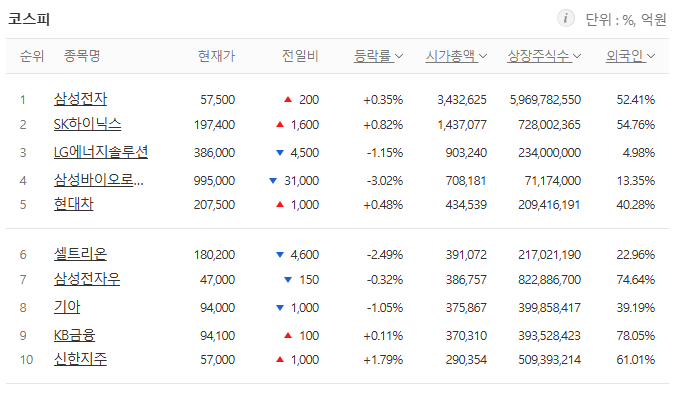The width and height of the screenshot is (687, 394).
Task: Sort by 상장주식수 column header
Action: pos(538,56)
